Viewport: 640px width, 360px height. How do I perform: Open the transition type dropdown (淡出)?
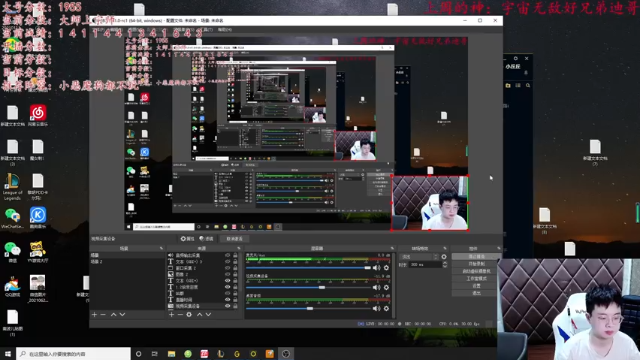pos(420,257)
